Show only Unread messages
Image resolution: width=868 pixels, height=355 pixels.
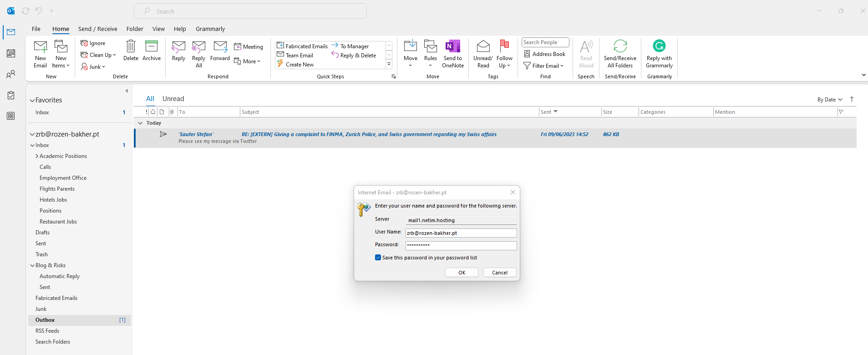(173, 99)
